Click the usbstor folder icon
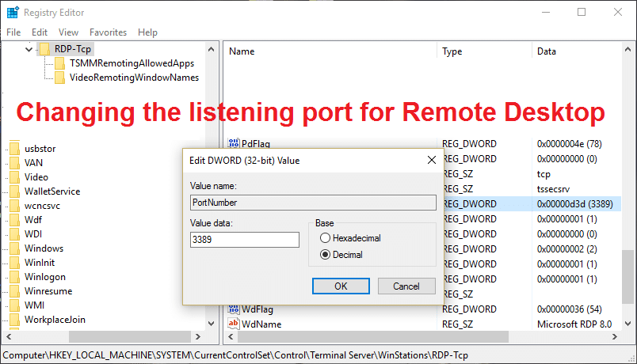 [14, 149]
